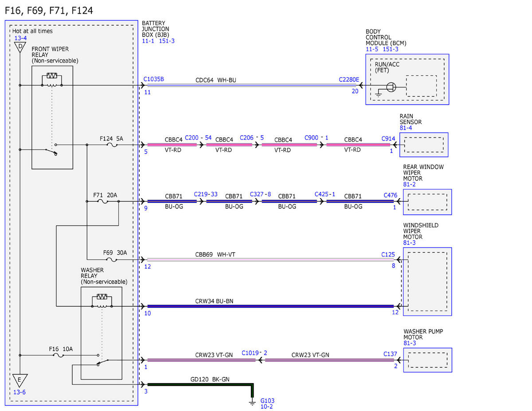Screen dimensions: 532x411
Task: Select the Windshield Wiper Motor component box
Action: [x=427, y=282]
